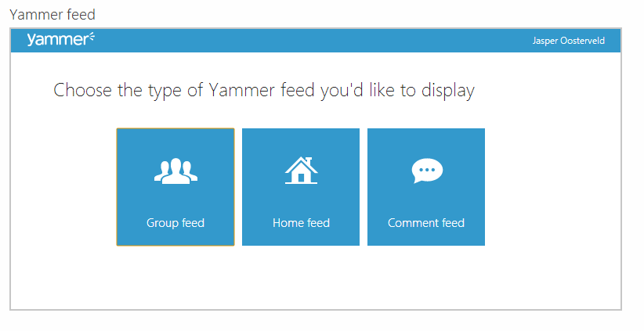
Task: Click the "Home feed" text label
Action: point(301,223)
